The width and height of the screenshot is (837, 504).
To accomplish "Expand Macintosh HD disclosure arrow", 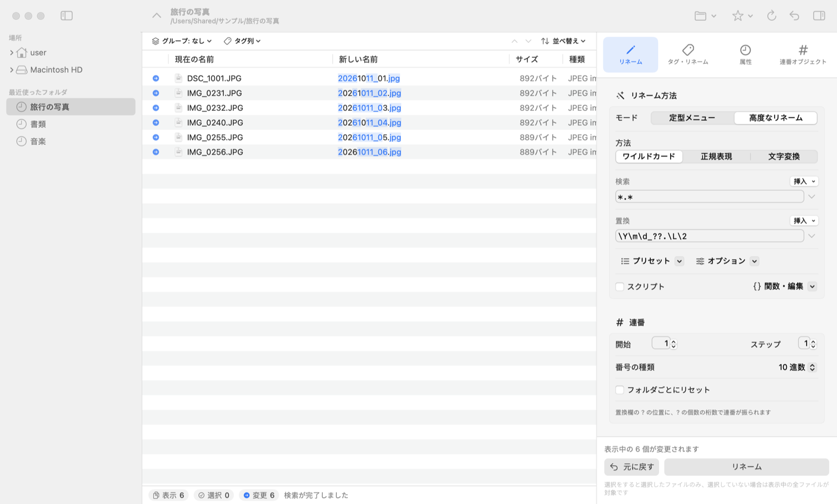I will (12, 70).
